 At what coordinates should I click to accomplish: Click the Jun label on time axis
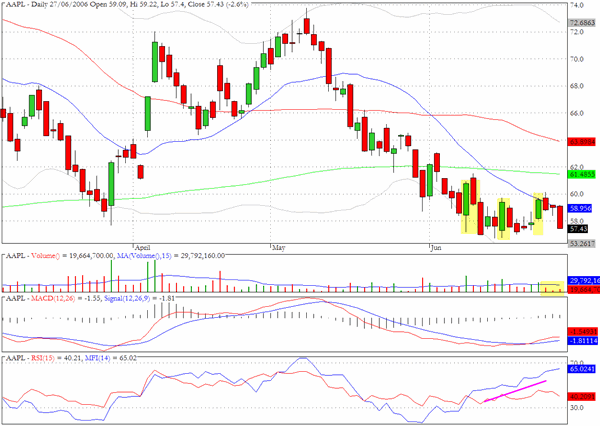436,248
